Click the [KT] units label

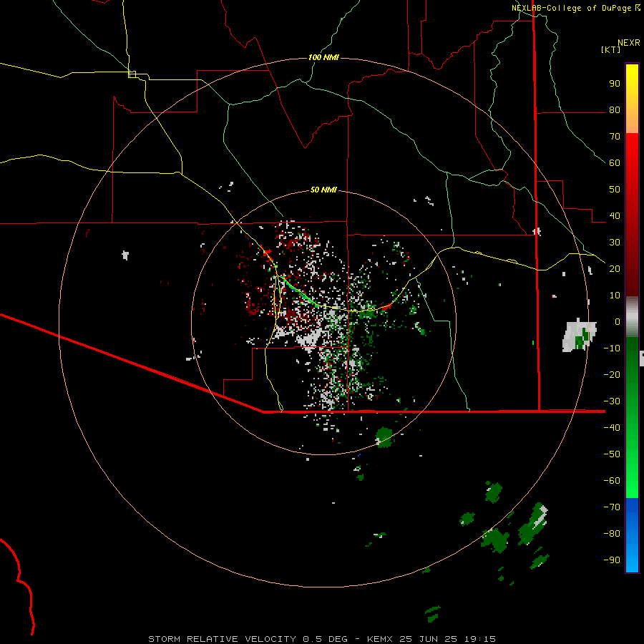pyautogui.click(x=611, y=49)
